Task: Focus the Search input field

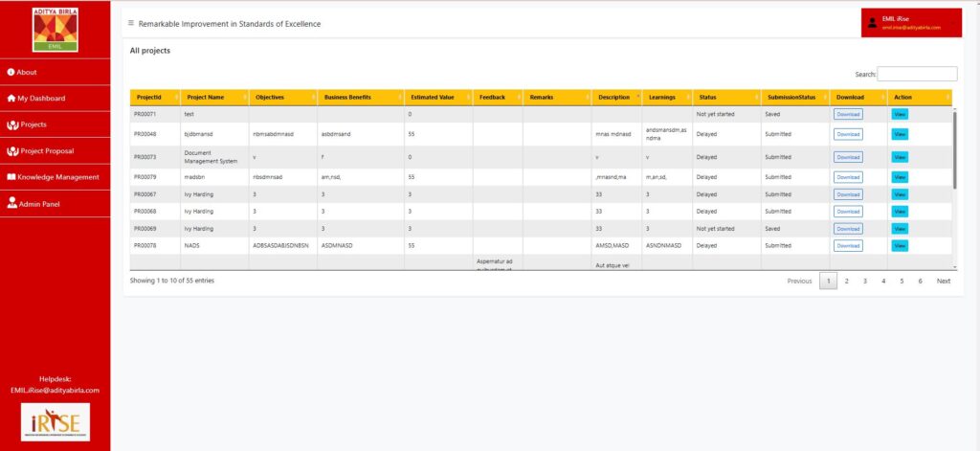Action: [x=917, y=74]
